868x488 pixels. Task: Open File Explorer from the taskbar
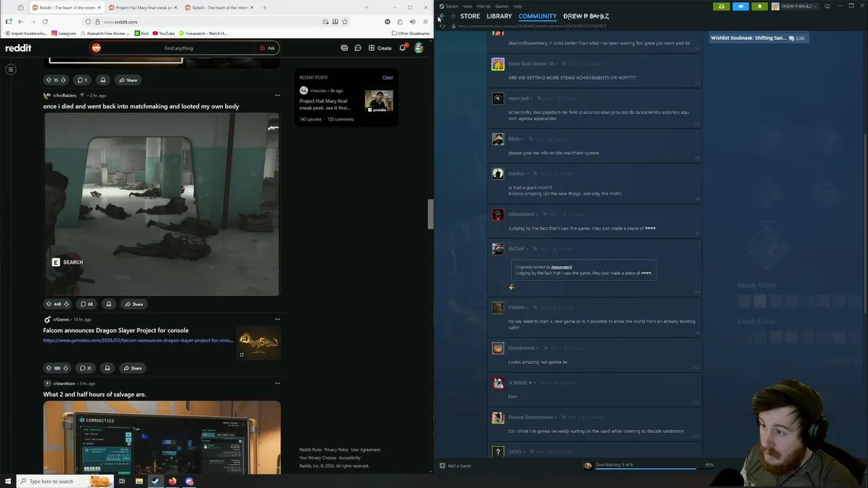[x=138, y=481]
